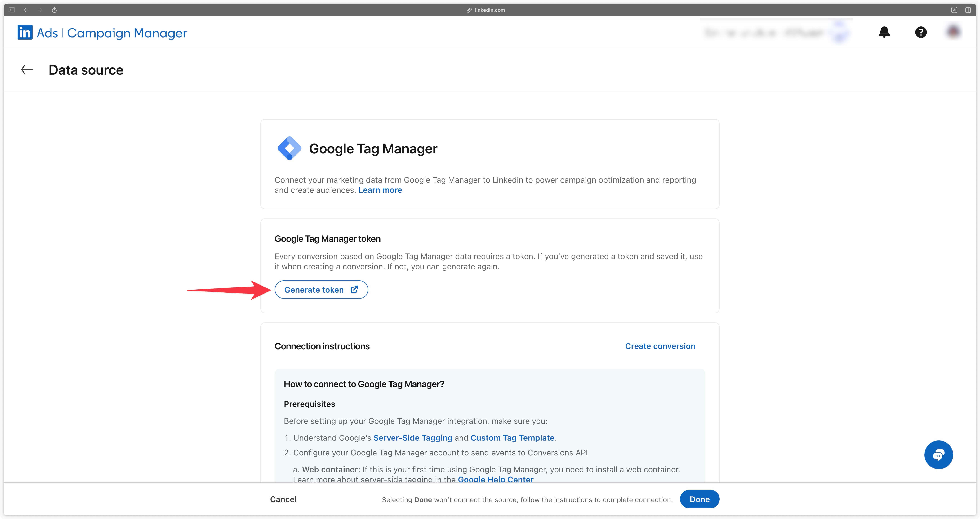
Task: Open the Google Help Center link
Action: click(x=495, y=479)
